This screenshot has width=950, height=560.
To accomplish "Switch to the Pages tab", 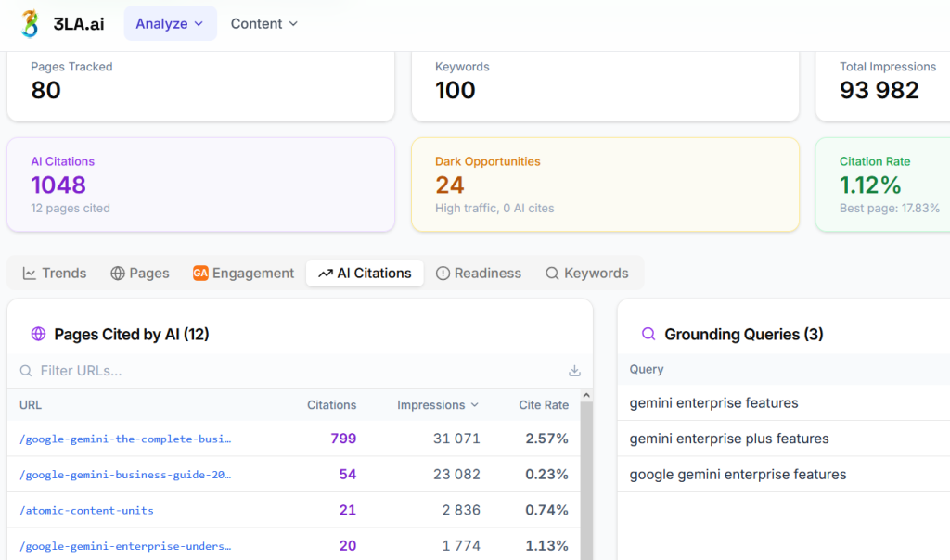I will [x=140, y=273].
